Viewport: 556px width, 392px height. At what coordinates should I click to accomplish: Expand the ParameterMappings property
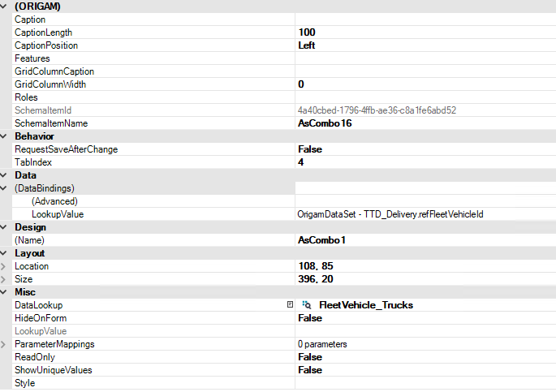pyautogui.click(x=5, y=344)
